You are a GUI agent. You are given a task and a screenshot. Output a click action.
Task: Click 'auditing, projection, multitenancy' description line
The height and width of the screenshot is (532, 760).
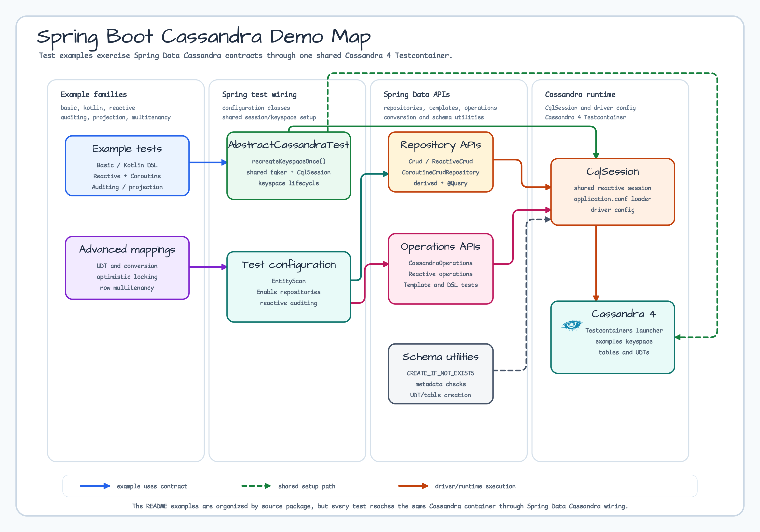coord(115,117)
